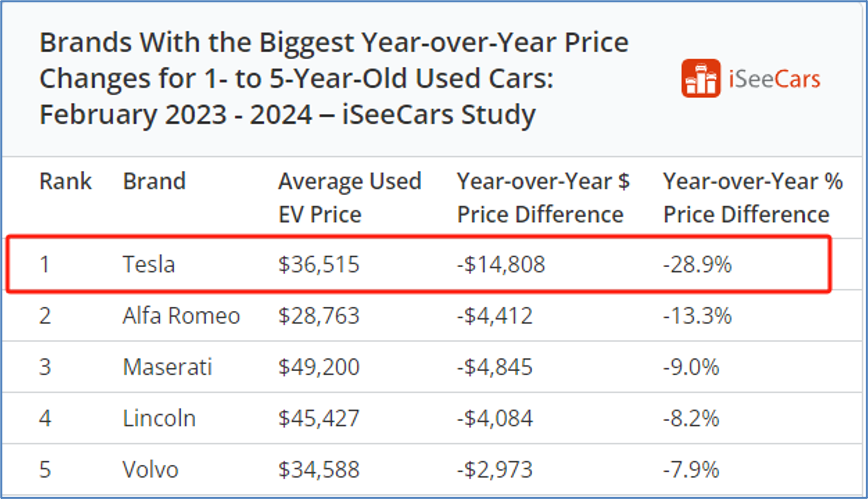Select the -$14,808 price difference cell
Viewport: 868px width, 499px height.
pyautogui.click(x=501, y=265)
